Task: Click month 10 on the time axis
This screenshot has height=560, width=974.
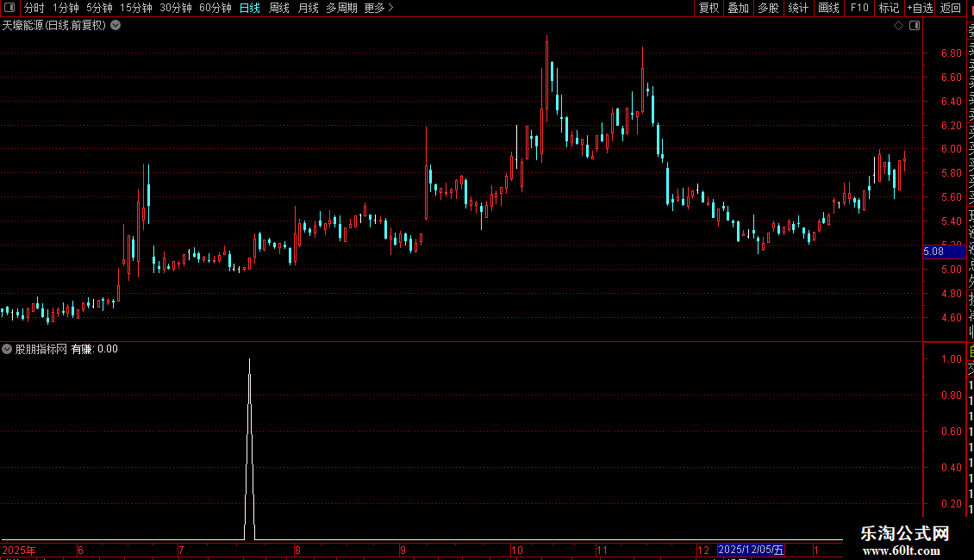Action: (x=517, y=550)
